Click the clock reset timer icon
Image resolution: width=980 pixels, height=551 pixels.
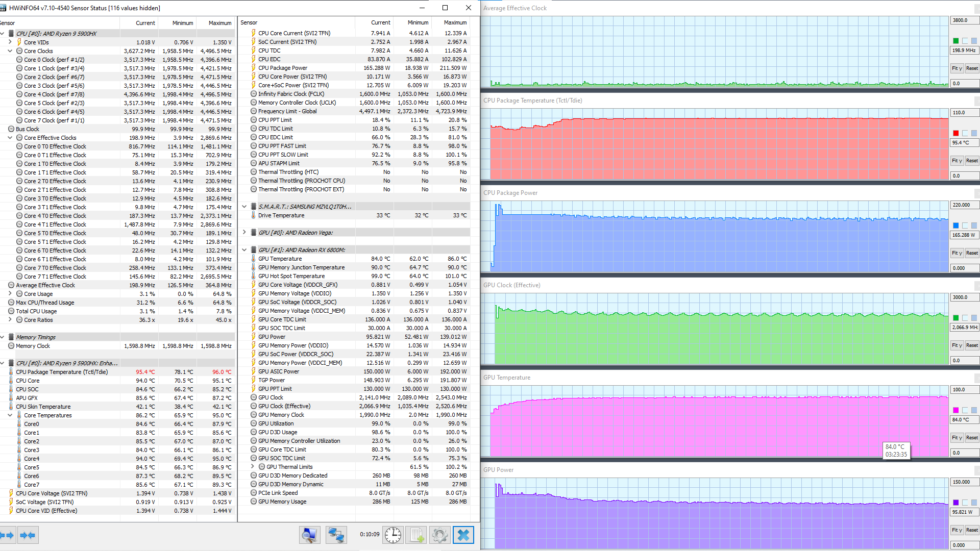tap(393, 535)
